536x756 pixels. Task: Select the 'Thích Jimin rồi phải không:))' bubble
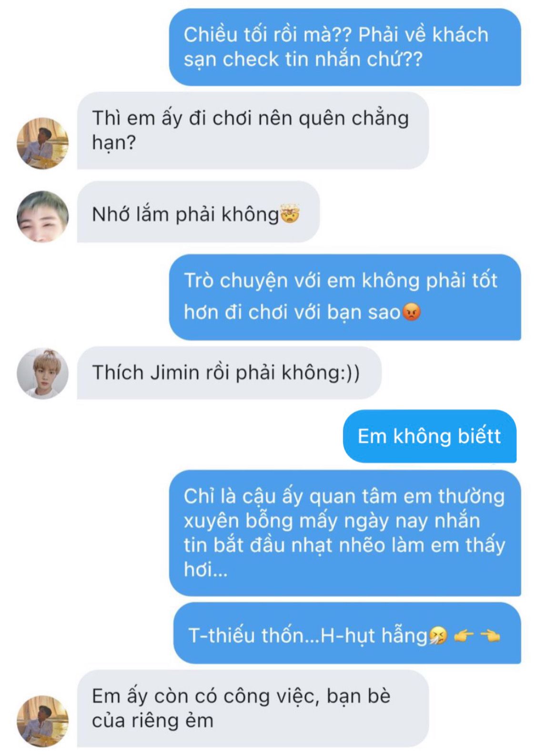pyautogui.click(x=229, y=373)
